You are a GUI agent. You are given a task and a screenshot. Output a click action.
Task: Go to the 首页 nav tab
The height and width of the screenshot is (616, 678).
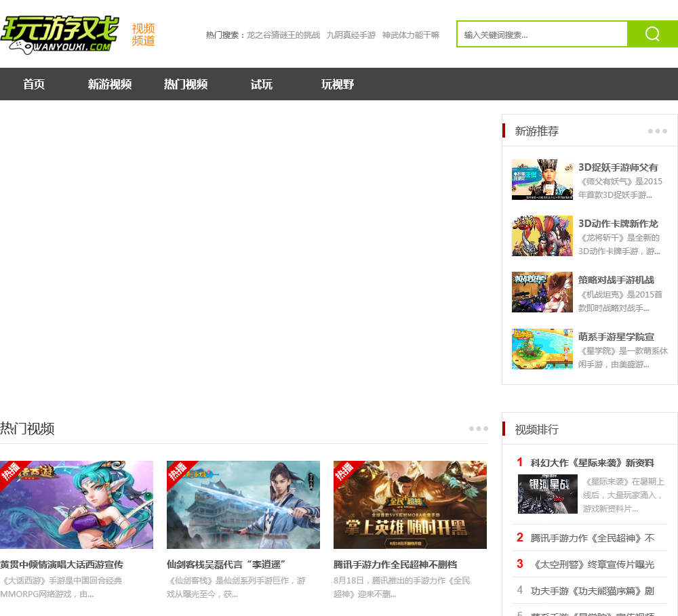click(34, 84)
